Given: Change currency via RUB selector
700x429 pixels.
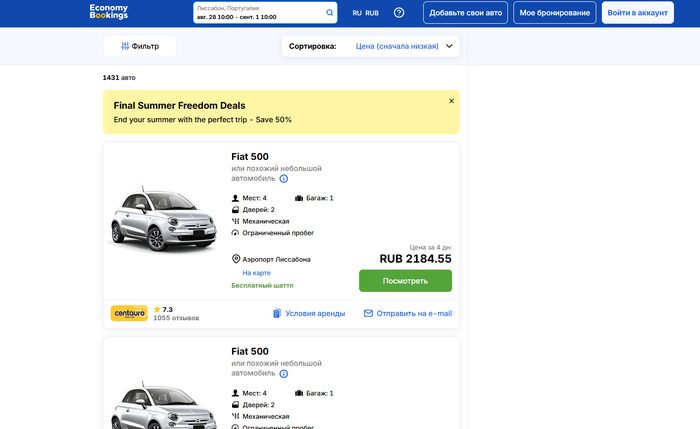Looking at the screenshot, I should click(x=372, y=13).
